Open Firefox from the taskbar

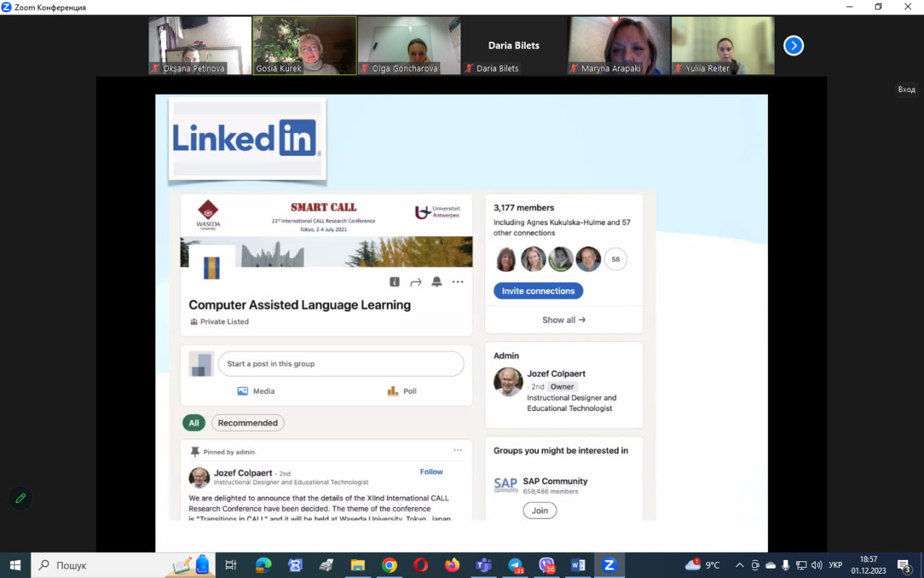[452, 565]
